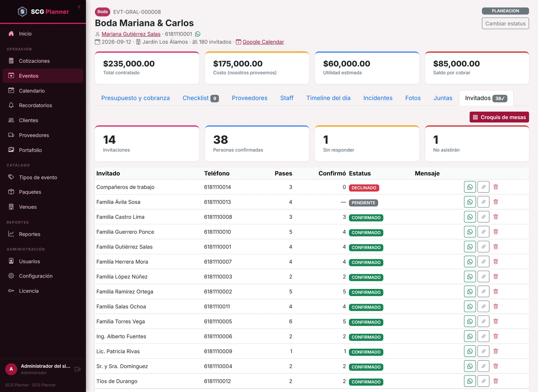Copy link for Tíos de Durango
Image resolution: width=538 pixels, height=392 pixels.
[x=483, y=381]
